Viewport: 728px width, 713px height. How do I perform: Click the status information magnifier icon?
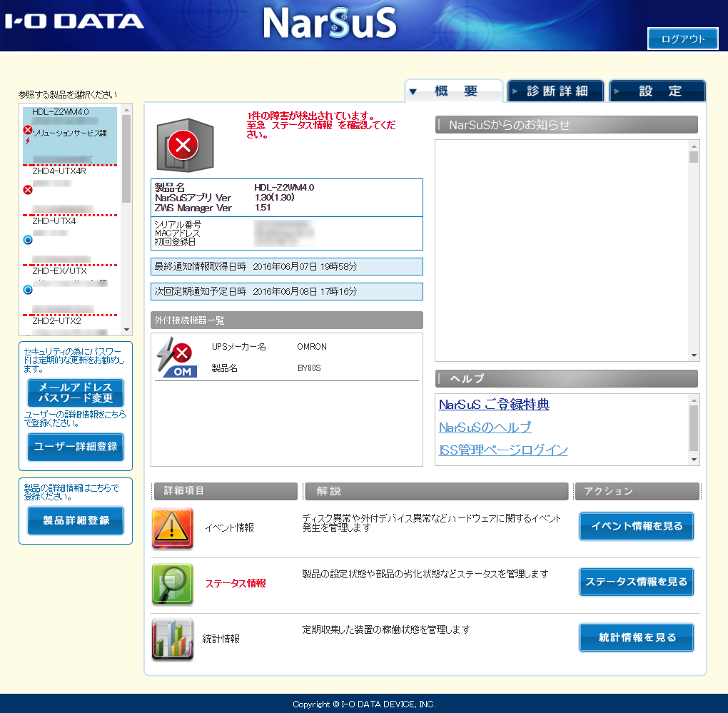172,584
